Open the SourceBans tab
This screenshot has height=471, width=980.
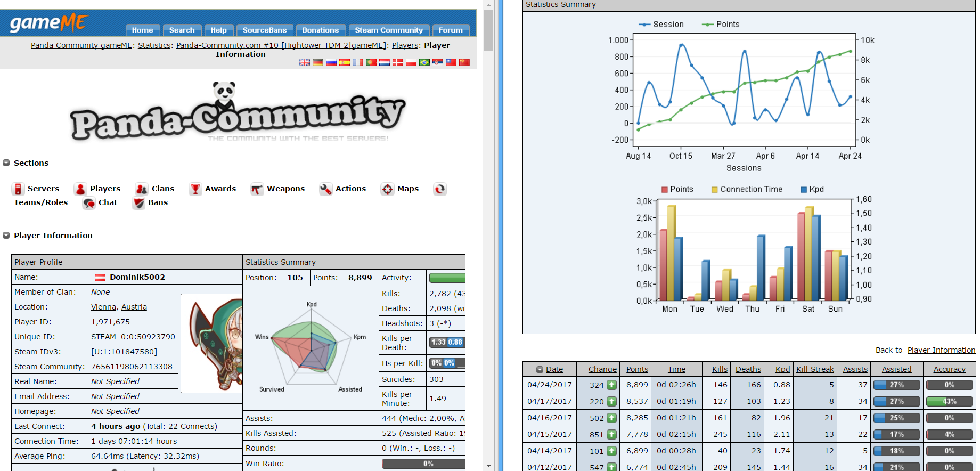coord(265,30)
